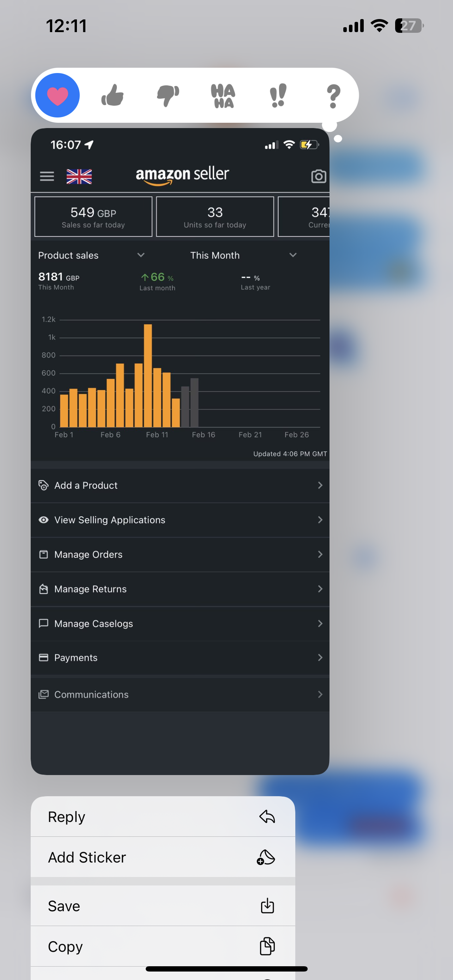This screenshot has height=980, width=453.
Task: Tap the camera icon in Amazon Seller
Action: (318, 176)
